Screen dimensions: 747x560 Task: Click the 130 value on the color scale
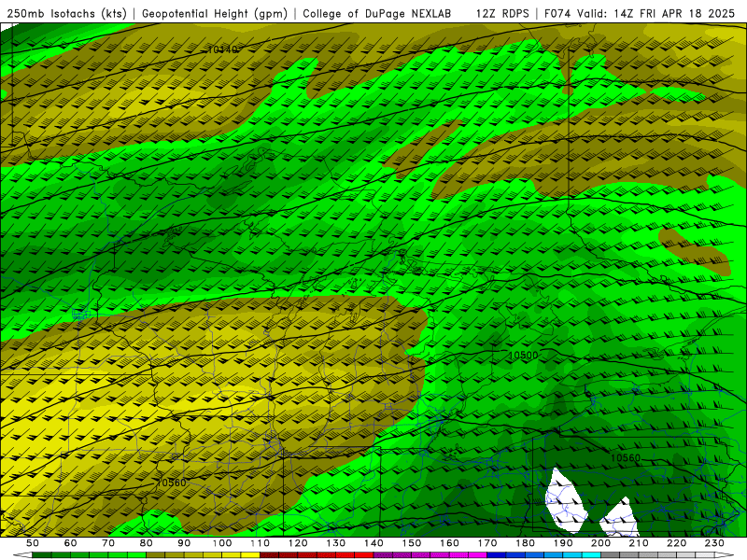pos(336,543)
